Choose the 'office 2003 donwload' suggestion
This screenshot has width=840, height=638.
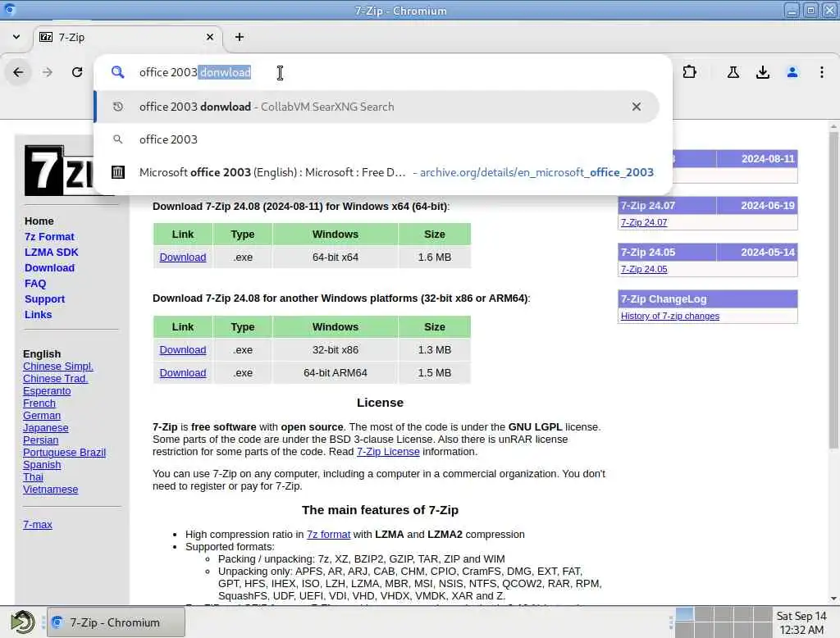tap(377, 107)
